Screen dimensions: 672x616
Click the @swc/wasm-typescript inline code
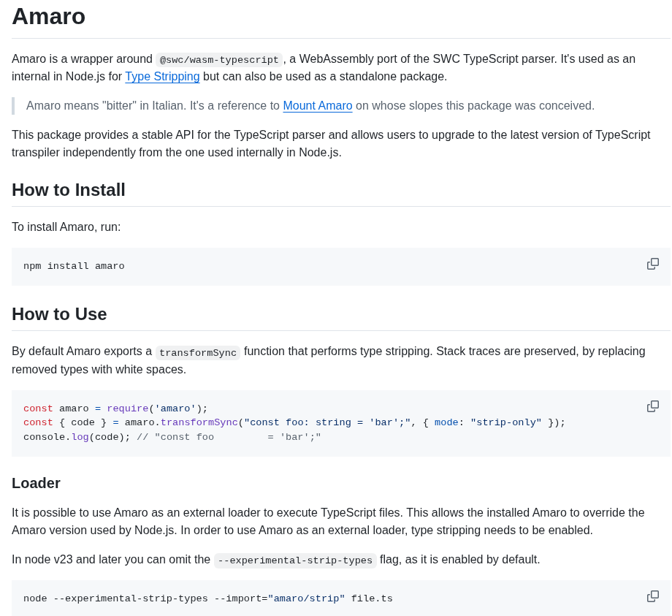tap(219, 60)
